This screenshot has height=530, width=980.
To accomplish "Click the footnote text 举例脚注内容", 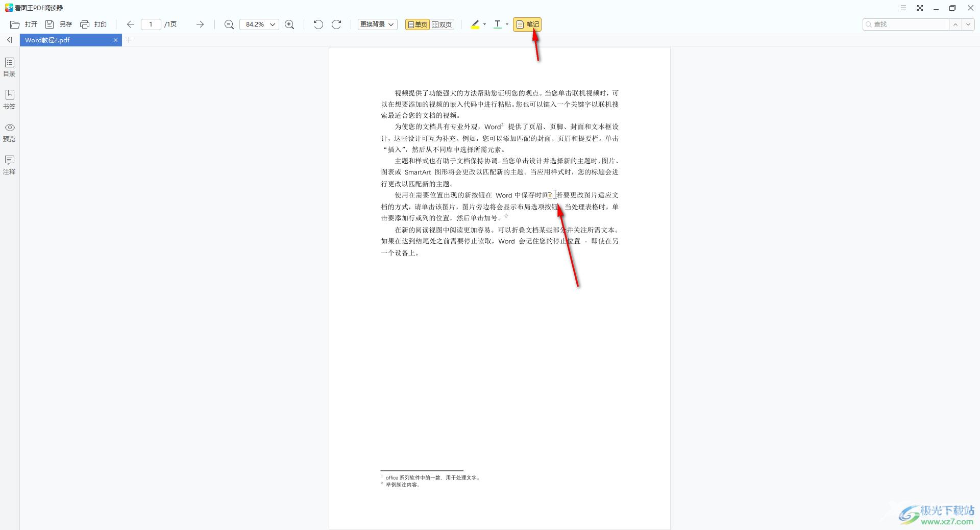I will [402, 485].
